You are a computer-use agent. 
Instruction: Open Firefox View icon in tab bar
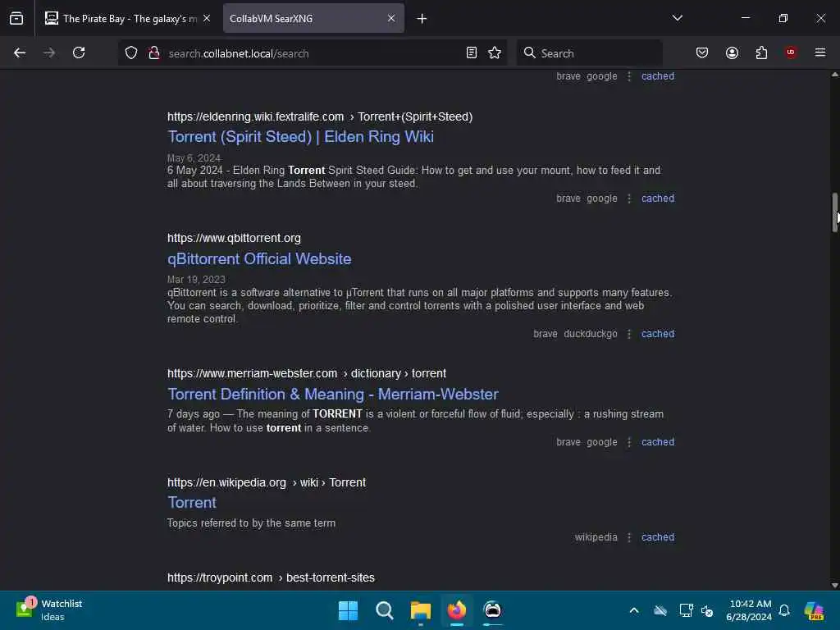(16, 18)
